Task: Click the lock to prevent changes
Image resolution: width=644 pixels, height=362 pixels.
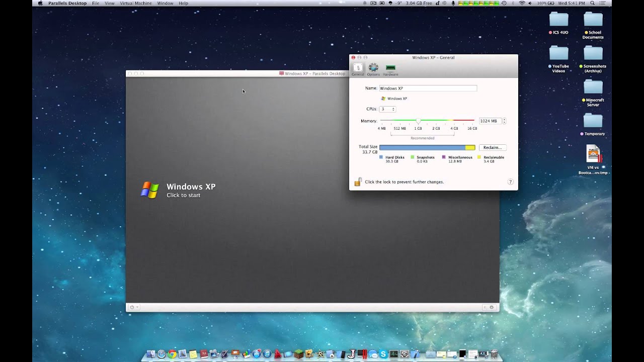Action: coord(358,182)
